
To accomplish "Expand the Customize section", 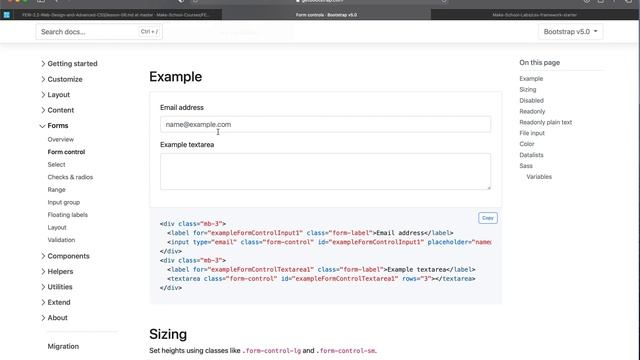I will [x=61, y=79].
